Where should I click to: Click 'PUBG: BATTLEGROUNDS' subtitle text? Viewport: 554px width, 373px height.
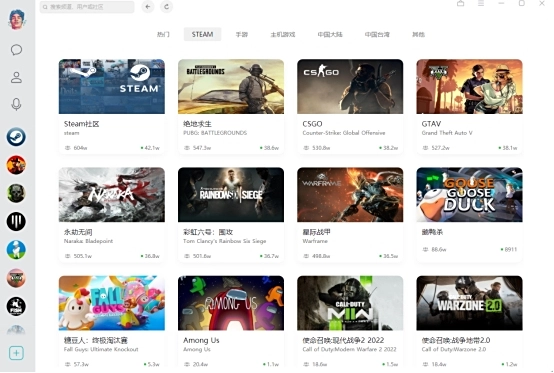[215, 133]
